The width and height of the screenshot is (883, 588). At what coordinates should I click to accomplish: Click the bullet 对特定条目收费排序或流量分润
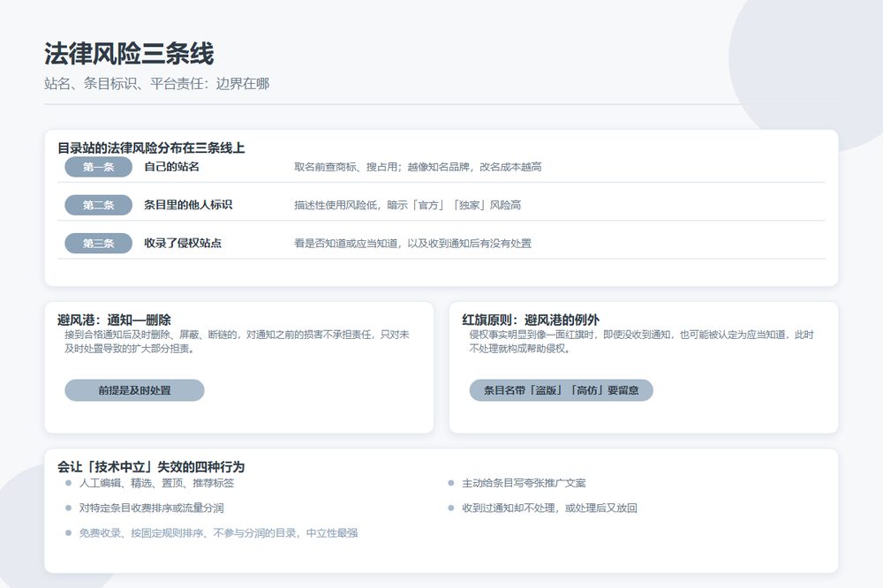tap(152, 508)
